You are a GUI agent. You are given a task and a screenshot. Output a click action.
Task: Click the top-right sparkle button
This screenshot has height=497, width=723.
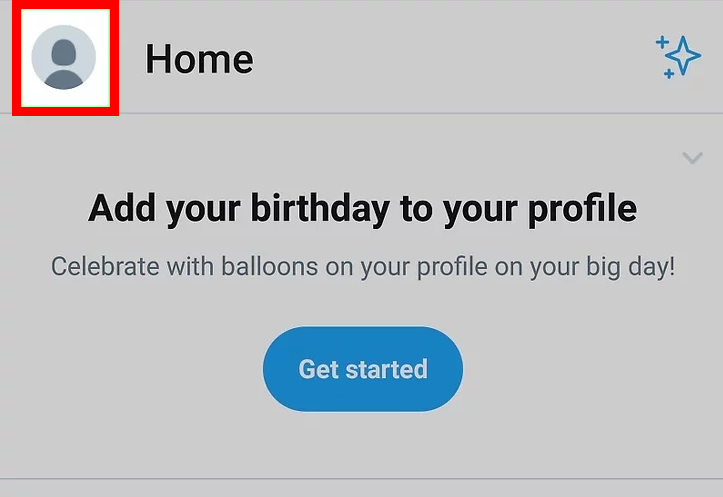(678, 57)
